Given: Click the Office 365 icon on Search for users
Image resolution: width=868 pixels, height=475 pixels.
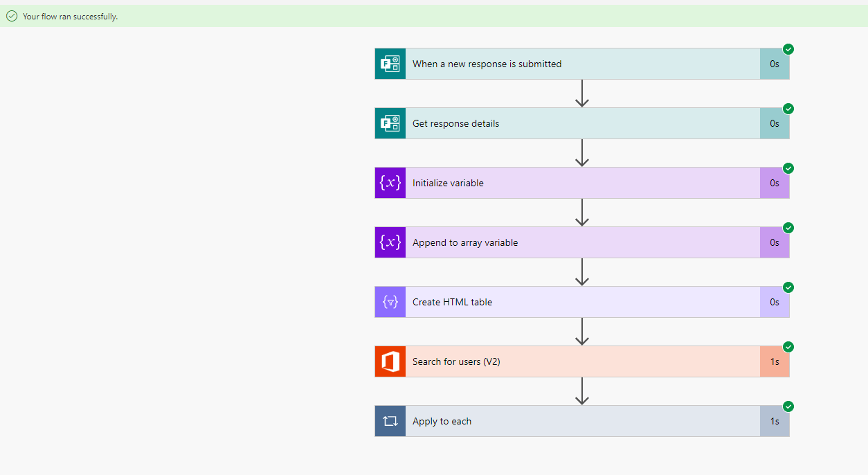Looking at the screenshot, I should click(x=390, y=361).
